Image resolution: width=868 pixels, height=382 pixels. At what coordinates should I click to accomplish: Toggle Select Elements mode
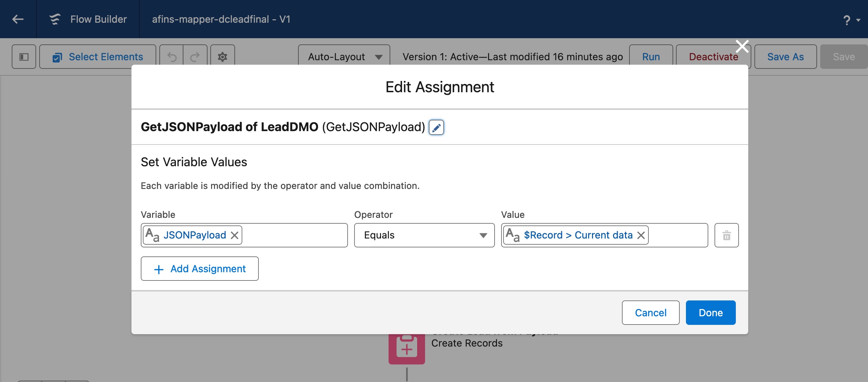click(x=98, y=57)
